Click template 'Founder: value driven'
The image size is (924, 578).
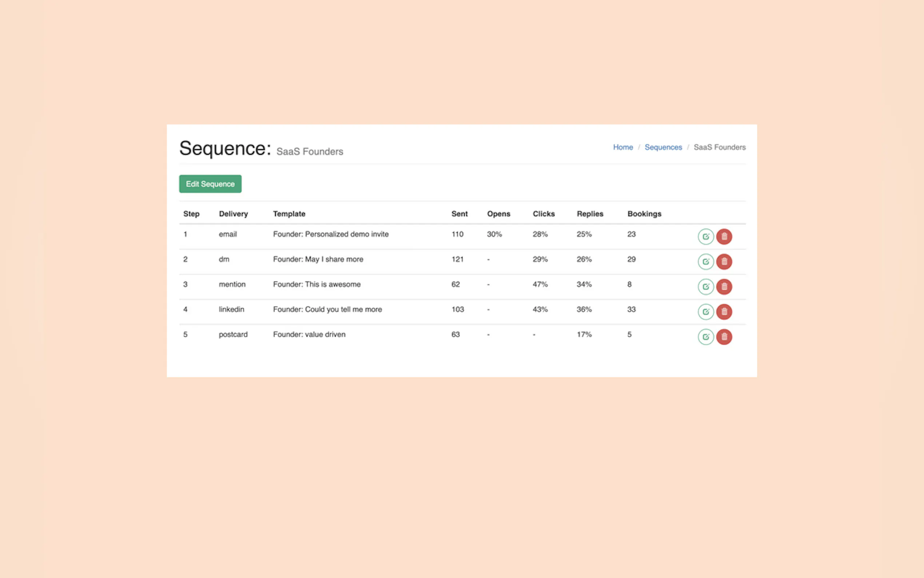tap(309, 334)
